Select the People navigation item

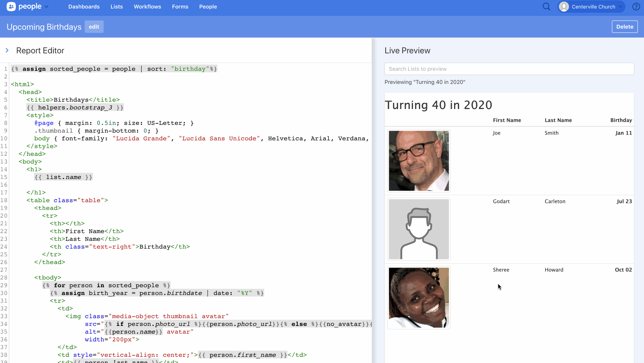(x=208, y=7)
